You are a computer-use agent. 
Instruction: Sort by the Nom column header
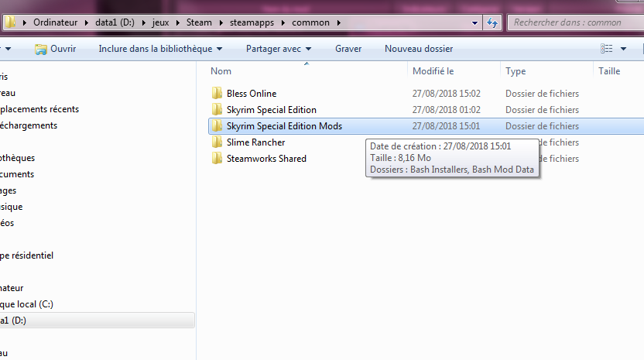[x=221, y=71]
